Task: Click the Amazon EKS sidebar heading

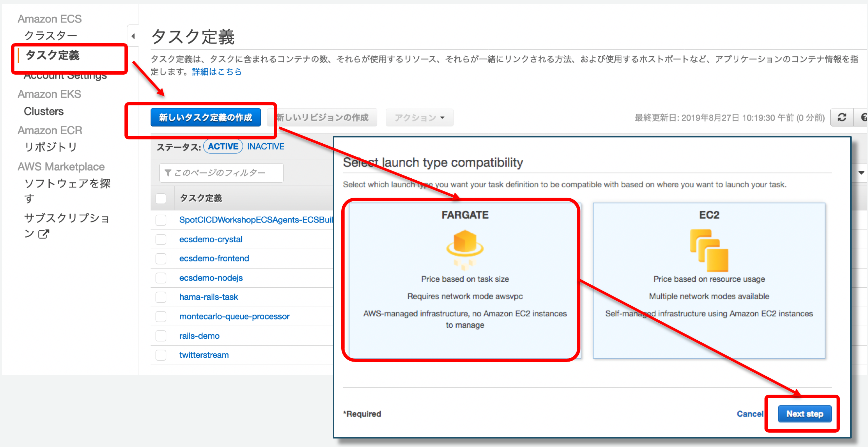Action: pyautogui.click(x=49, y=94)
